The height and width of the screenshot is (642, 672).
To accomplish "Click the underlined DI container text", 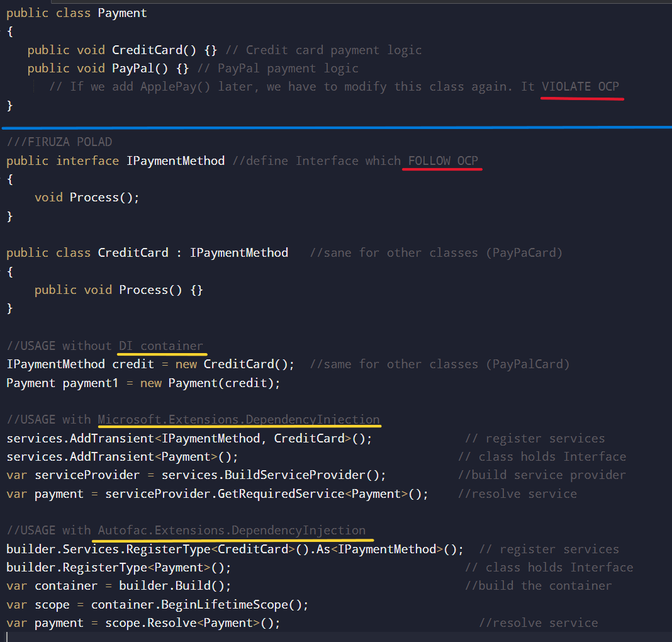I will (x=161, y=346).
